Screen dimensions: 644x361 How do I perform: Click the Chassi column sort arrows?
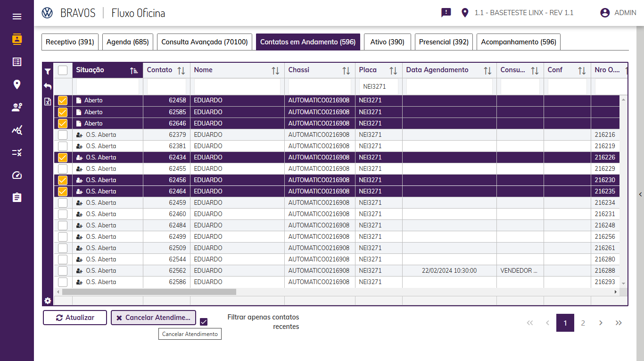346,71
